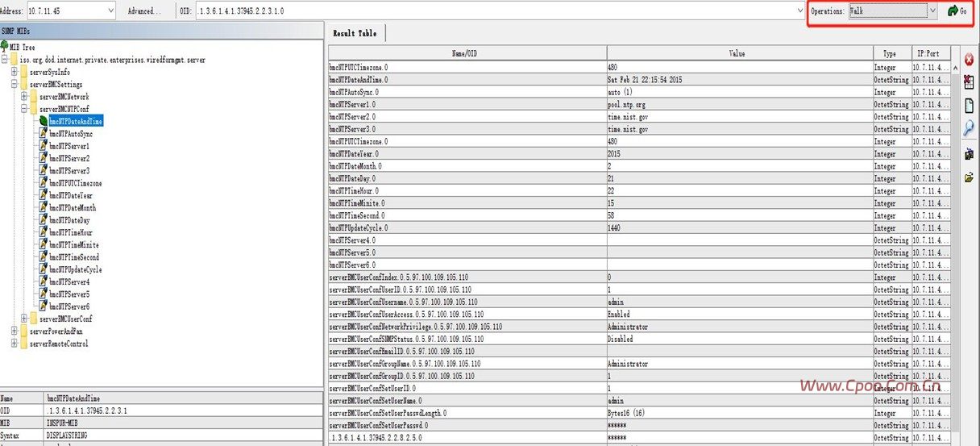Sort by the Type column header
Viewport: 980px width, 446px height.
(x=891, y=53)
